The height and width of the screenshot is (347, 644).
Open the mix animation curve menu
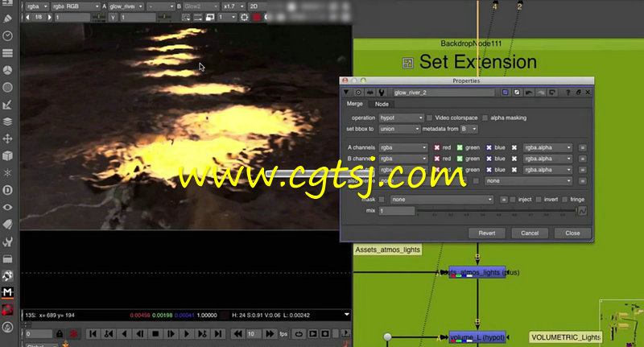tap(582, 211)
